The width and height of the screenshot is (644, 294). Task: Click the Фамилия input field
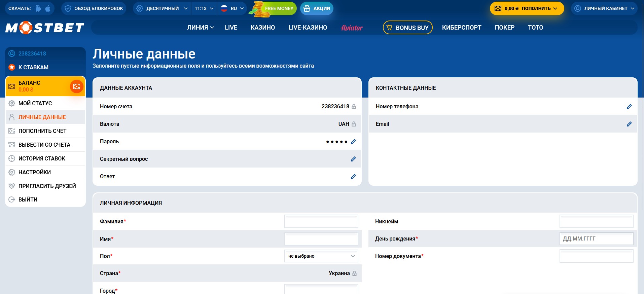click(321, 221)
